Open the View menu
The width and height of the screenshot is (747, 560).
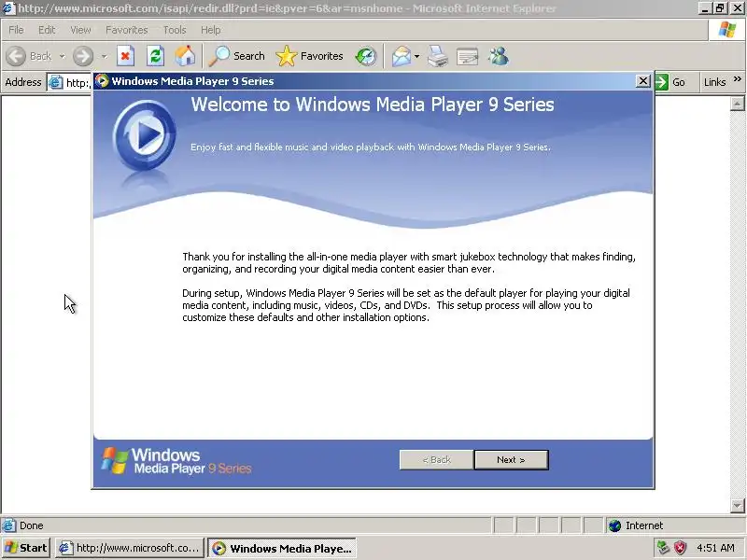pyautogui.click(x=80, y=30)
